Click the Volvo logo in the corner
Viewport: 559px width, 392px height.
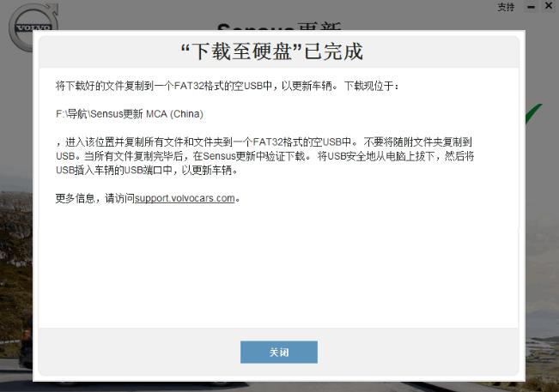(33, 27)
